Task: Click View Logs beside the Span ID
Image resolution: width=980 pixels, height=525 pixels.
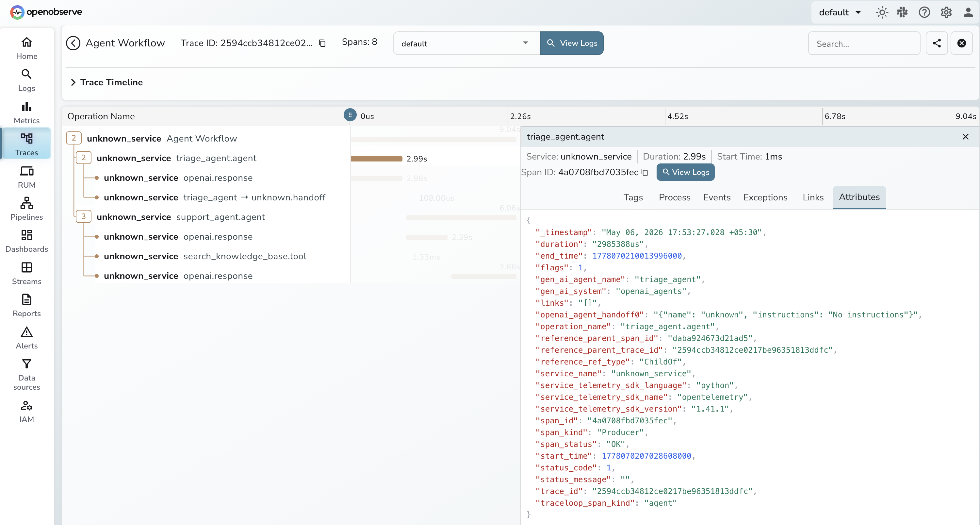Action: (x=685, y=172)
